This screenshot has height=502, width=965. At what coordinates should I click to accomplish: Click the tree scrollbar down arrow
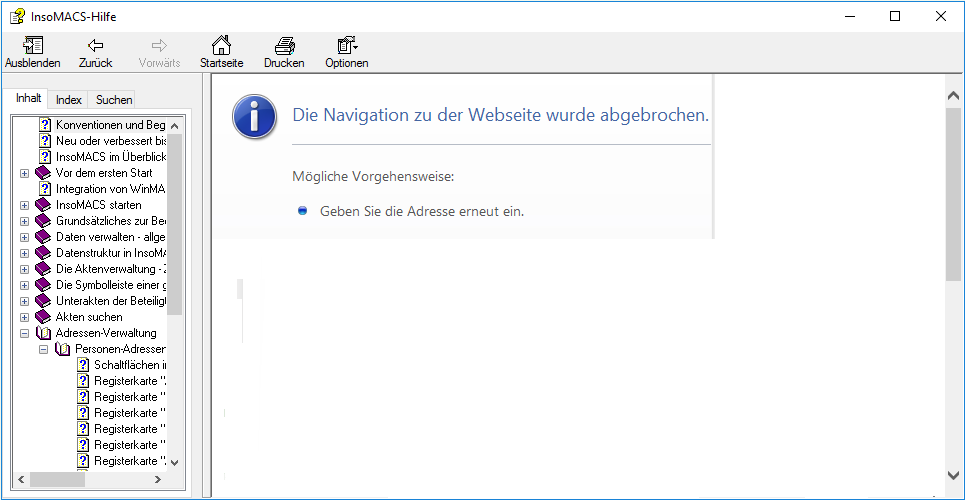(175, 462)
